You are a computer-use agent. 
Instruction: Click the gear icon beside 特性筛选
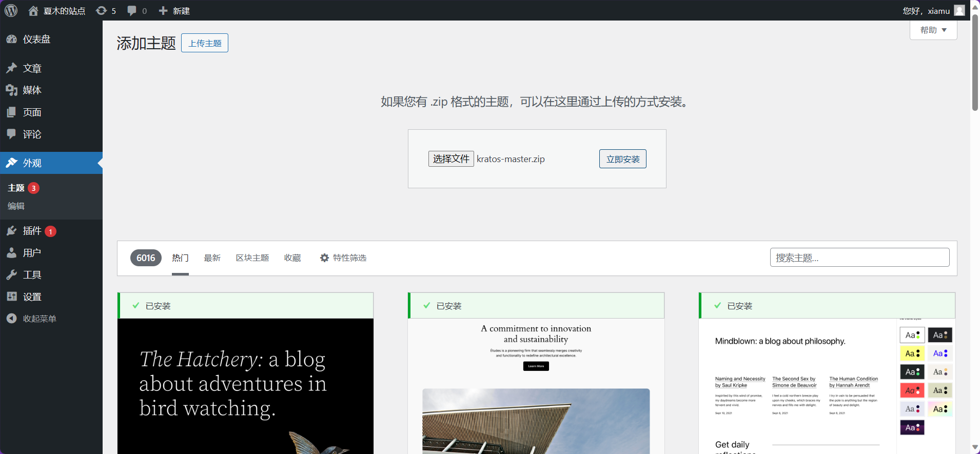[x=324, y=258]
